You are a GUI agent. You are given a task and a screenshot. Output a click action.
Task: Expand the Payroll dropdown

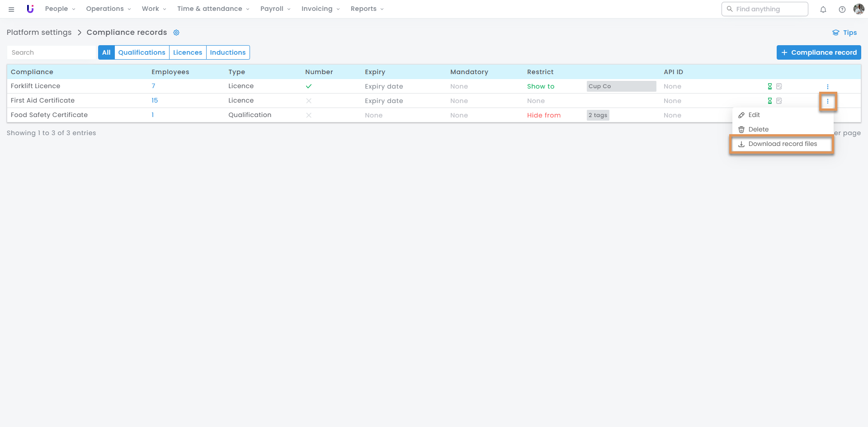click(x=275, y=9)
